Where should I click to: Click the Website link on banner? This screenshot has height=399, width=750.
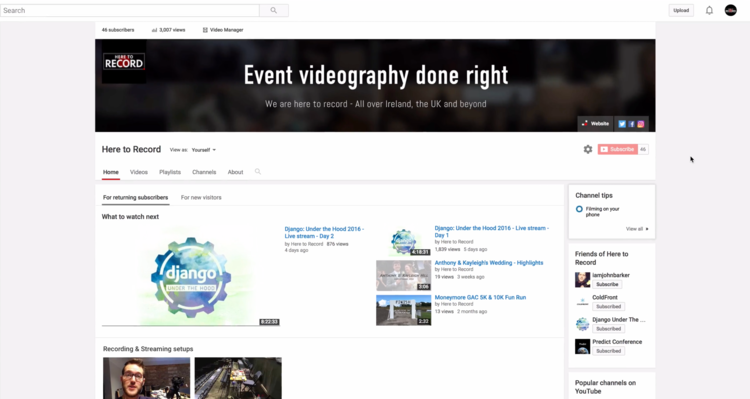click(x=596, y=123)
